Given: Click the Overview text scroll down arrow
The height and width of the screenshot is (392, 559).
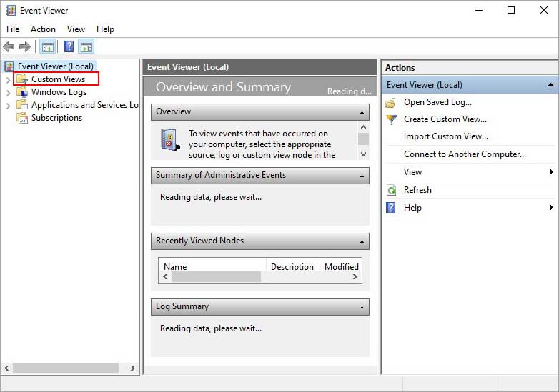Looking at the screenshot, I should point(363,154).
